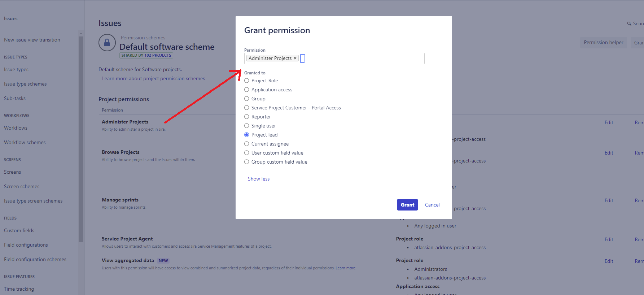Image resolution: width=644 pixels, height=295 pixels.
Task: Open Learn more about project permission schemes
Action: click(153, 78)
